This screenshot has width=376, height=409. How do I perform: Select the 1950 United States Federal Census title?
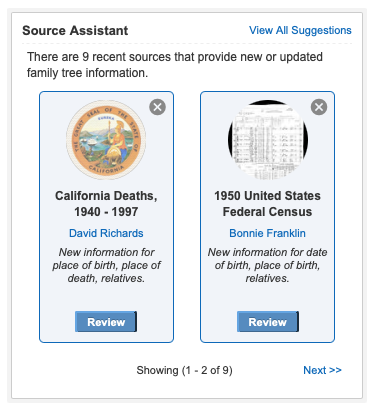(x=267, y=204)
